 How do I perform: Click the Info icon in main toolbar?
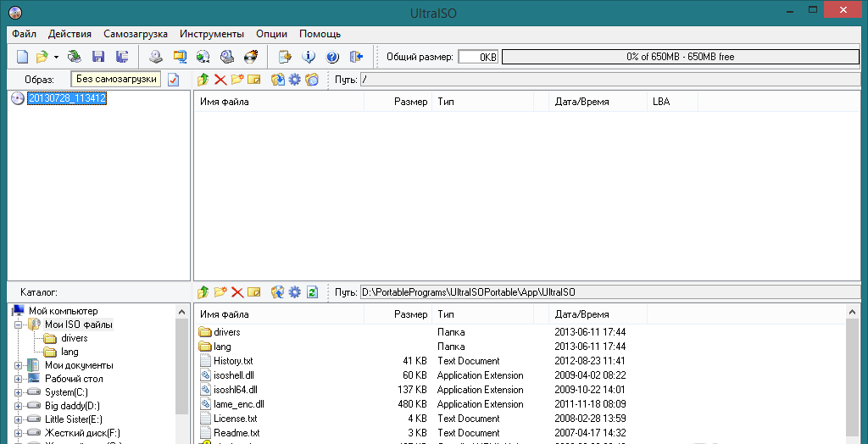tap(309, 57)
